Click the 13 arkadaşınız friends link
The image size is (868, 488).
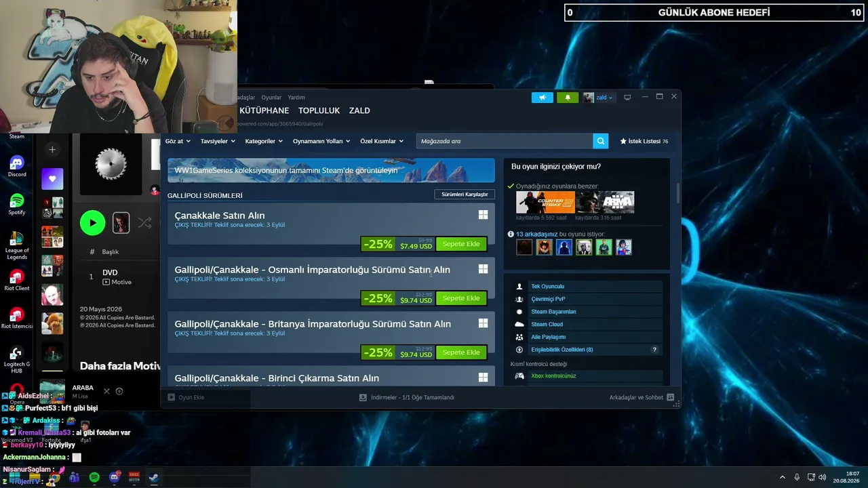536,235
